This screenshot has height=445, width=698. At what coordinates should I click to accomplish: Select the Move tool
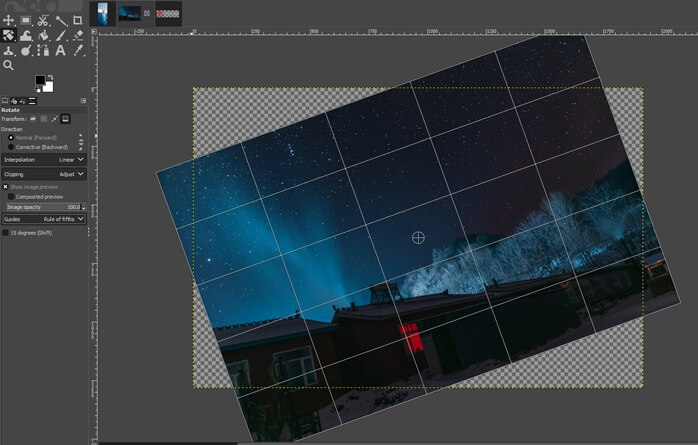tap(8, 20)
